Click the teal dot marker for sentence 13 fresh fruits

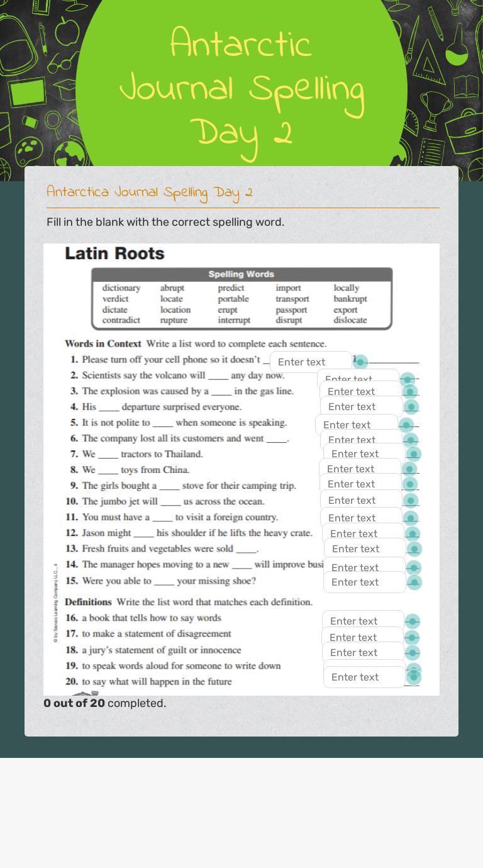414,549
